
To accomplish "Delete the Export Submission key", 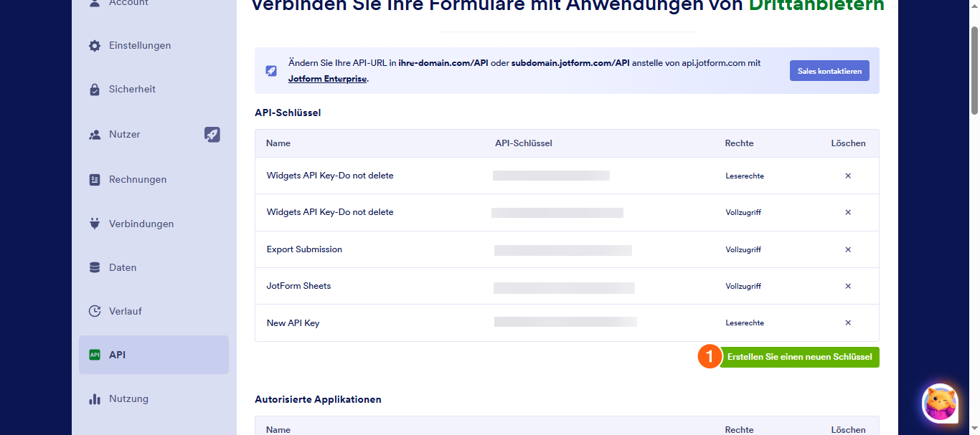I will [848, 249].
